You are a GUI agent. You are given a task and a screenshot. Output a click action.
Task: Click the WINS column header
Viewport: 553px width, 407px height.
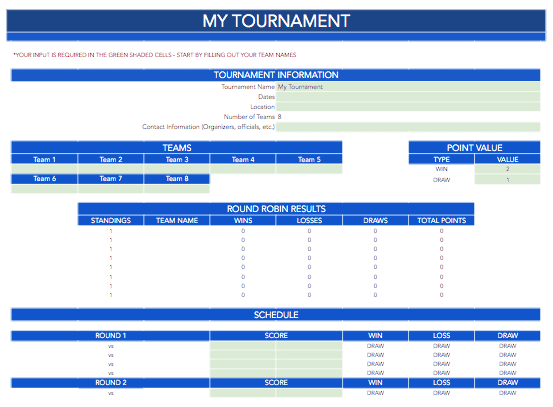click(x=243, y=220)
